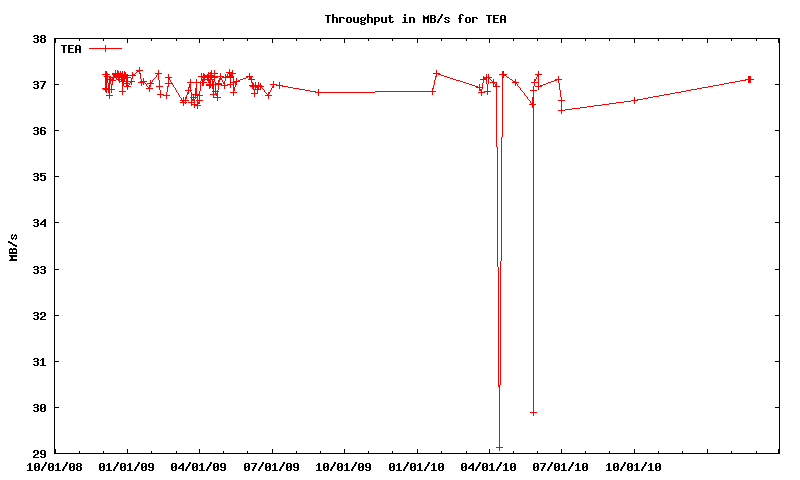Screen dimensions: 800x480
Task: Click the data point above 10/01/10
Action: pos(634,100)
